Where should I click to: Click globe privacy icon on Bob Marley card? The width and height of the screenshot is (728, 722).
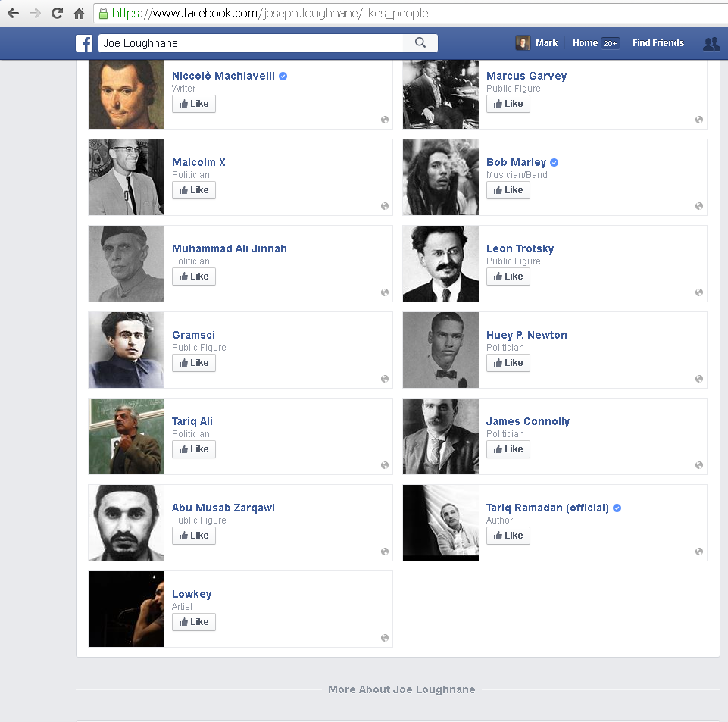699,206
